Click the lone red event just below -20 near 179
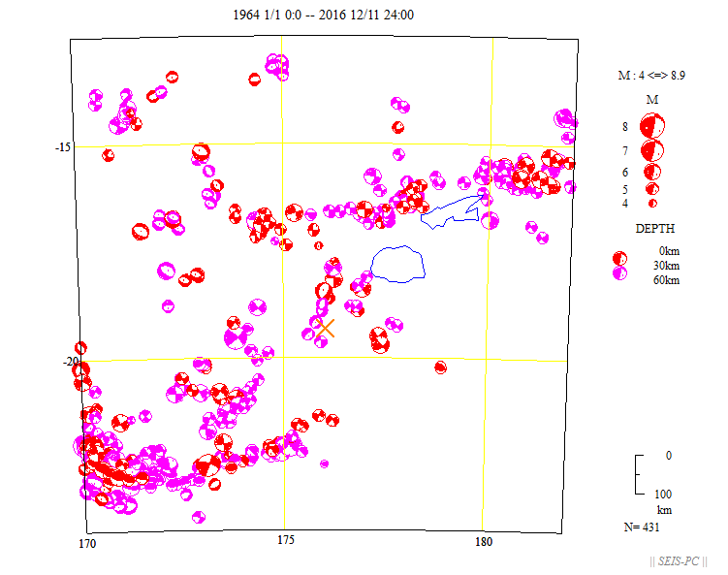The width and height of the screenshot is (728, 575). (x=441, y=367)
